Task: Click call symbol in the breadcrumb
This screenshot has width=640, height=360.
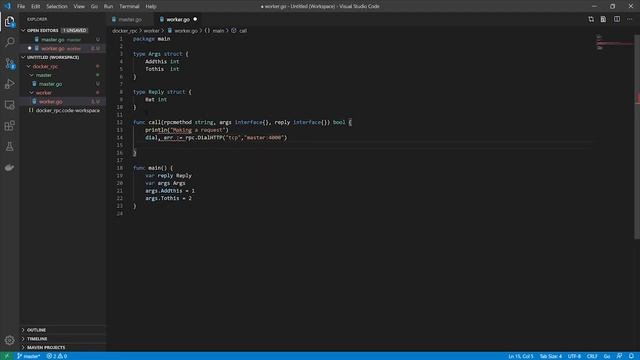Action: [243, 31]
